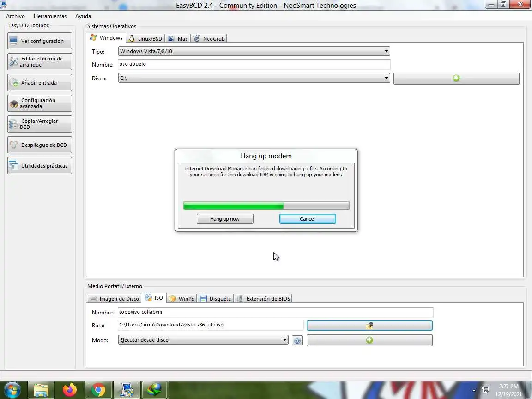Switch to the Mac tab
This screenshot has width=532, height=399.
tap(178, 39)
